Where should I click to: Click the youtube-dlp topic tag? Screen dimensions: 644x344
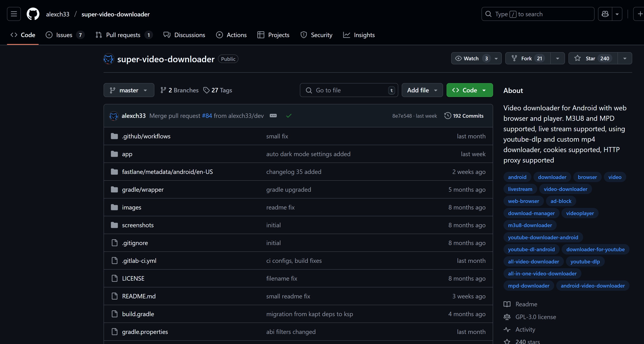tap(585, 261)
